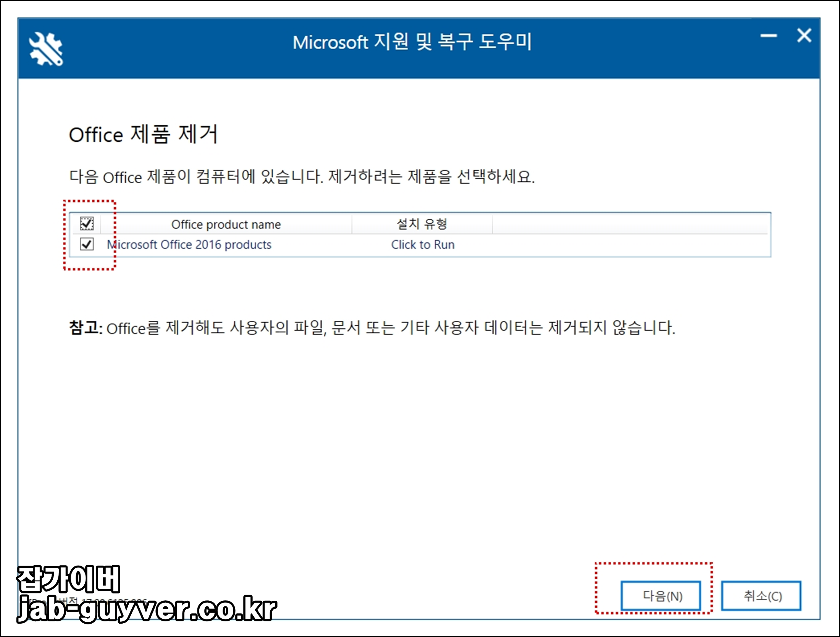This screenshot has height=637, width=840.
Task: Click the Click to Run installation type text
Action: (422, 244)
